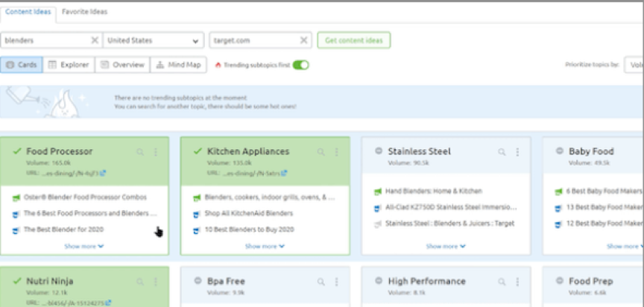Click icon beside Shop All KitchenAid Blenders
The width and height of the screenshot is (644, 307).
click(x=197, y=214)
